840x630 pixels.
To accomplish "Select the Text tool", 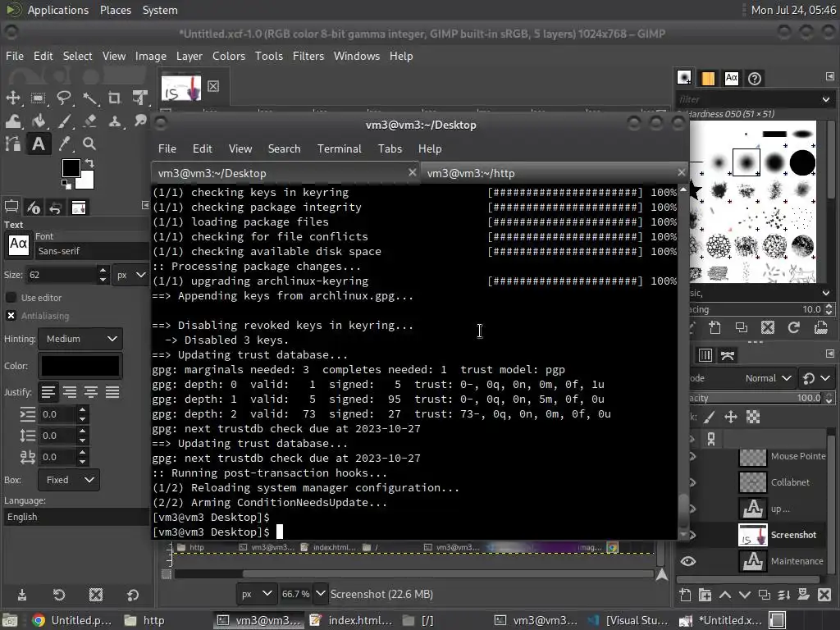I will pyautogui.click(x=38, y=144).
